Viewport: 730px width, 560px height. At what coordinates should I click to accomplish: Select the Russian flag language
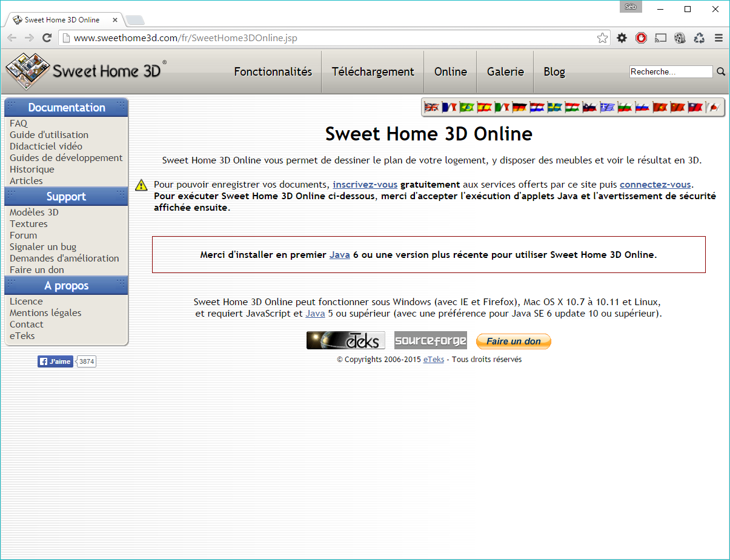tap(642, 107)
